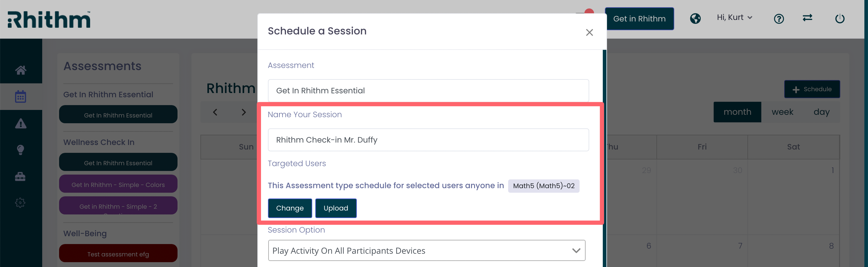Screen dimensions: 868x267
Task: Open the help question mark icon
Action: coord(779,18)
